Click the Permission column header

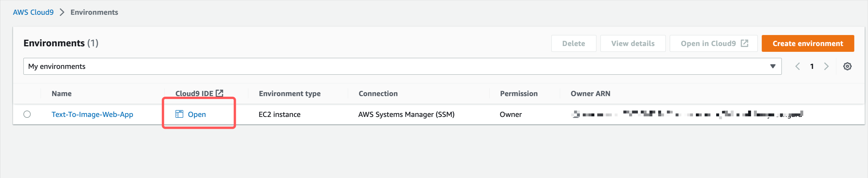pyautogui.click(x=519, y=93)
